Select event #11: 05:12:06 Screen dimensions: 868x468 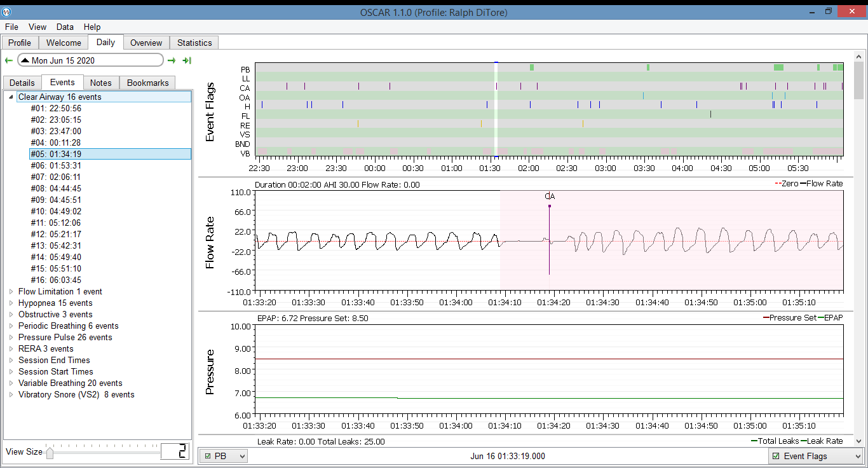coord(56,223)
